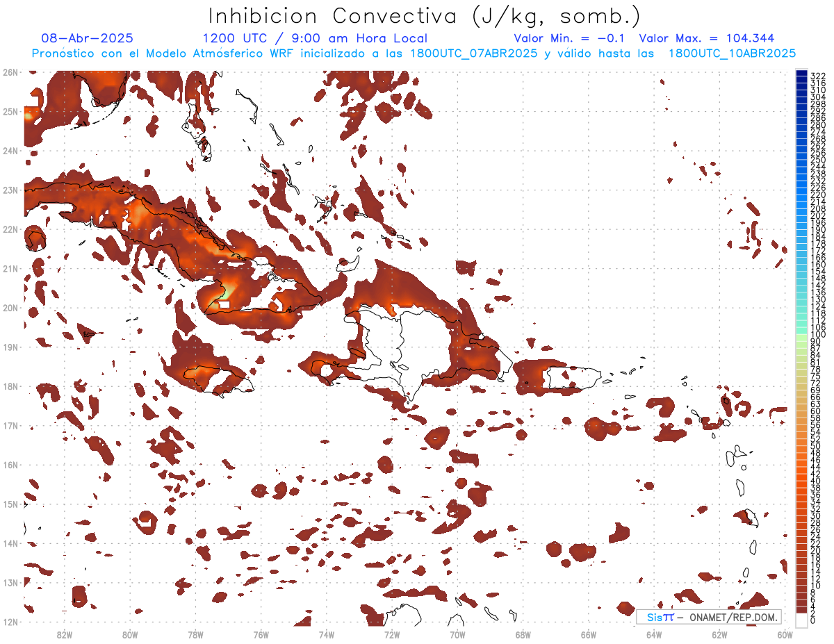Click the title "Inhibicion Convectiva (J/kg, somb.)"
The image size is (834, 644).
click(x=425, y=17)
